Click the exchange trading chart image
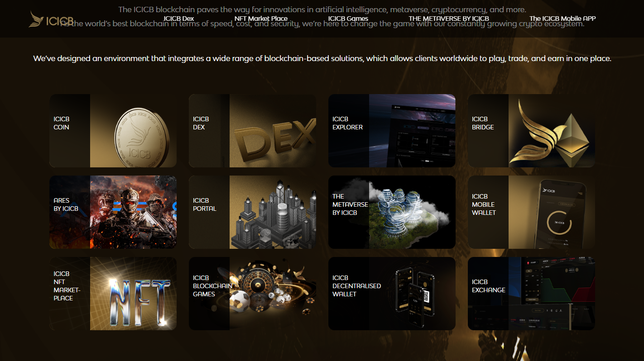This screenshot has width=644, height=361. point(552,294)
